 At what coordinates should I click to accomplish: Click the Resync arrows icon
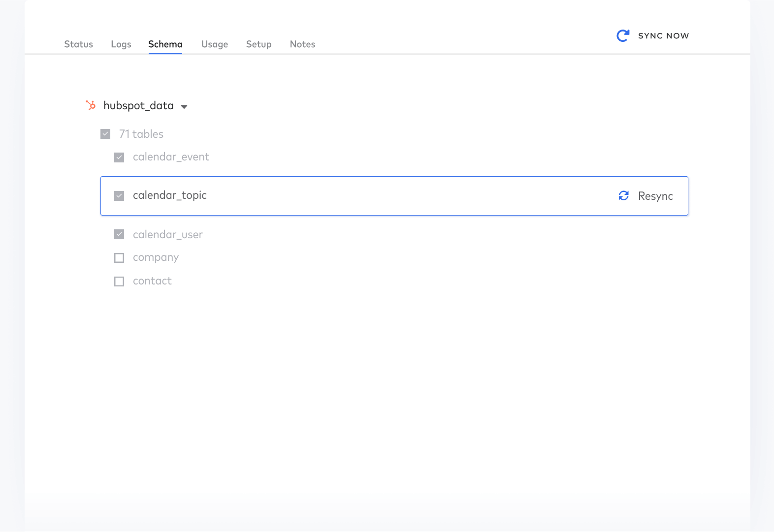(x=623, y=196)
